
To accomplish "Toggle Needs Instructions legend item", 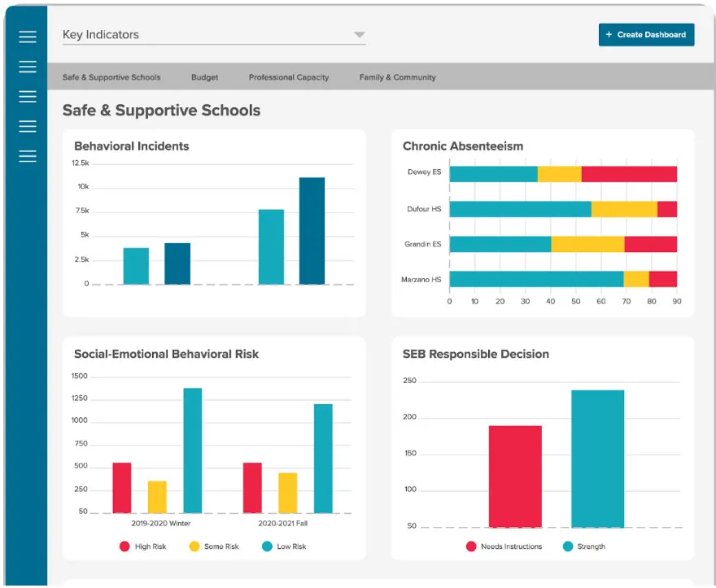I will tap(504, 547).
